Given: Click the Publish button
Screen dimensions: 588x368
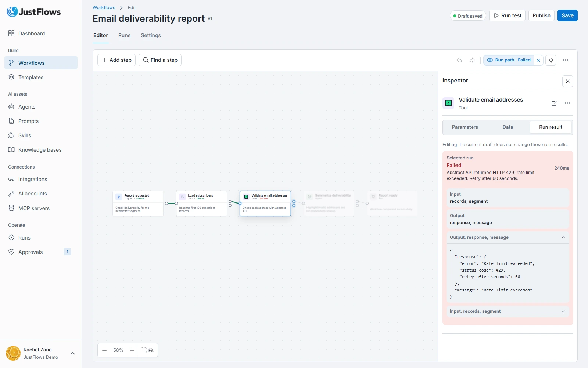Looking at the screenshot, I should [x=541, y=15].
